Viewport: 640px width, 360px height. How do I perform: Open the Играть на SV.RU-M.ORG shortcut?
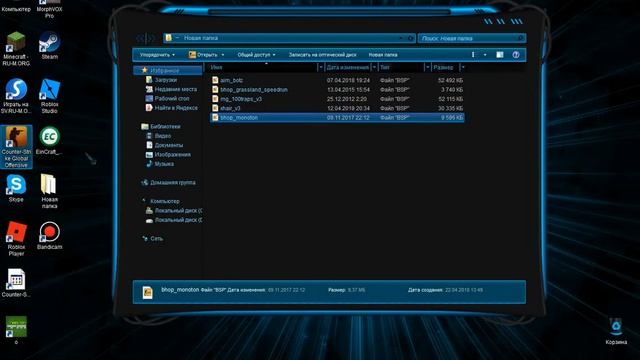(16, 96)
